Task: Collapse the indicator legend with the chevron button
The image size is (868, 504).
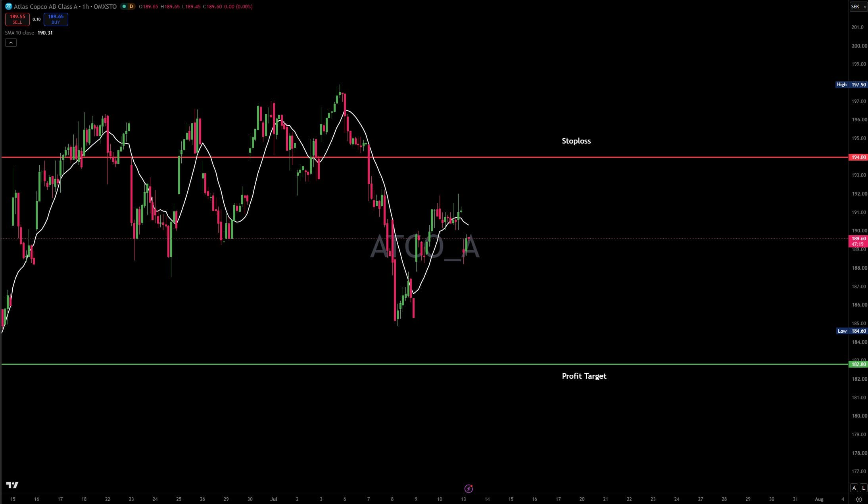Action: click(x=11, y=42)
